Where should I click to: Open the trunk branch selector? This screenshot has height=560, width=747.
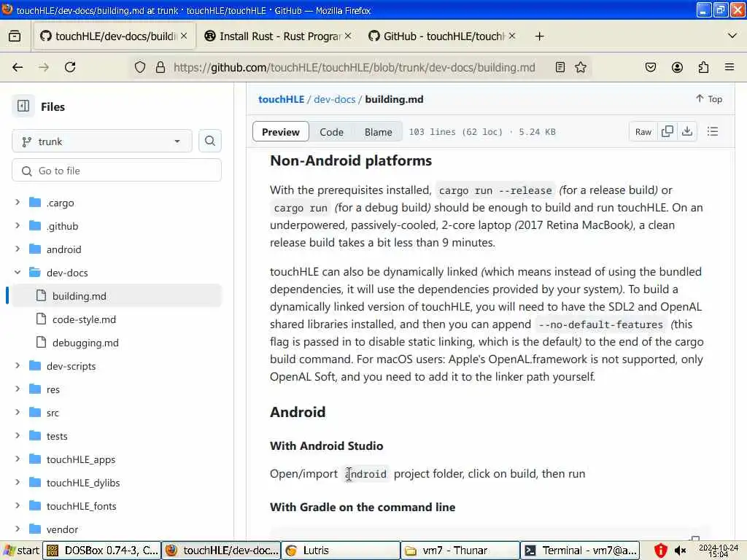click(x=102, y=141)
